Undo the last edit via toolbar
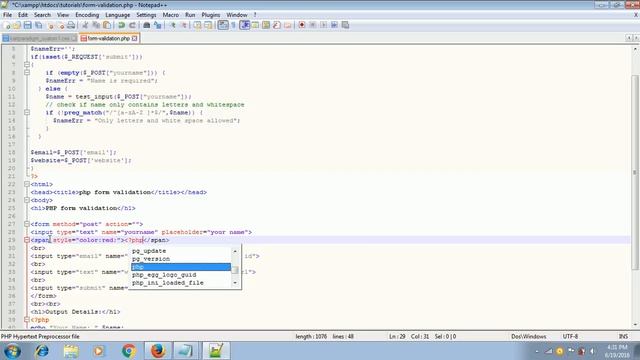The height and width of the screenshot is (360, 640). click(x=121, y=25)
